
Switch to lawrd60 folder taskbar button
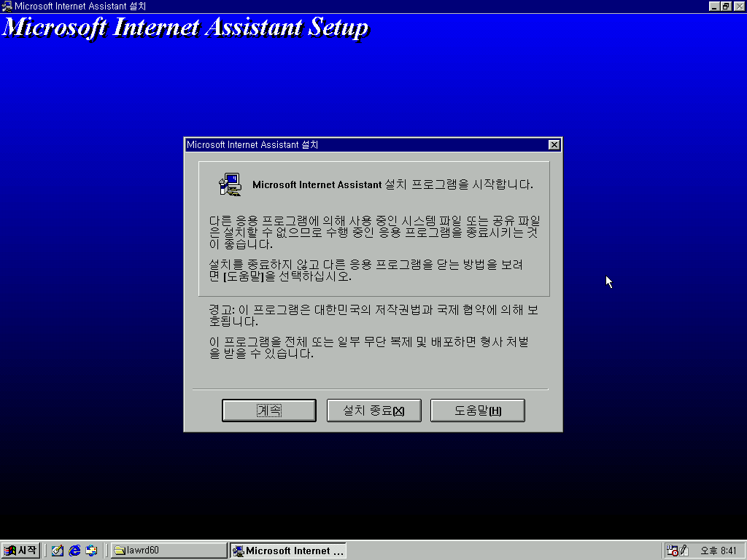point(169,551)
